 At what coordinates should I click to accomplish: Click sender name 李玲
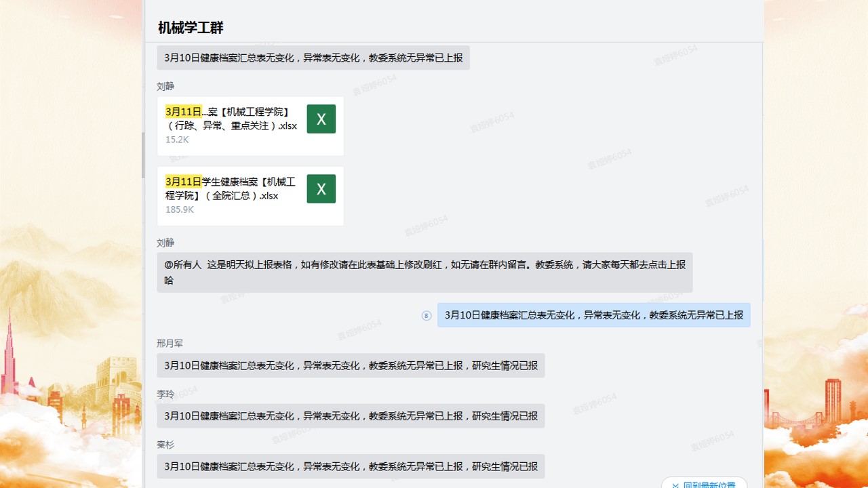pyautogui.click(x=165, y=394)
